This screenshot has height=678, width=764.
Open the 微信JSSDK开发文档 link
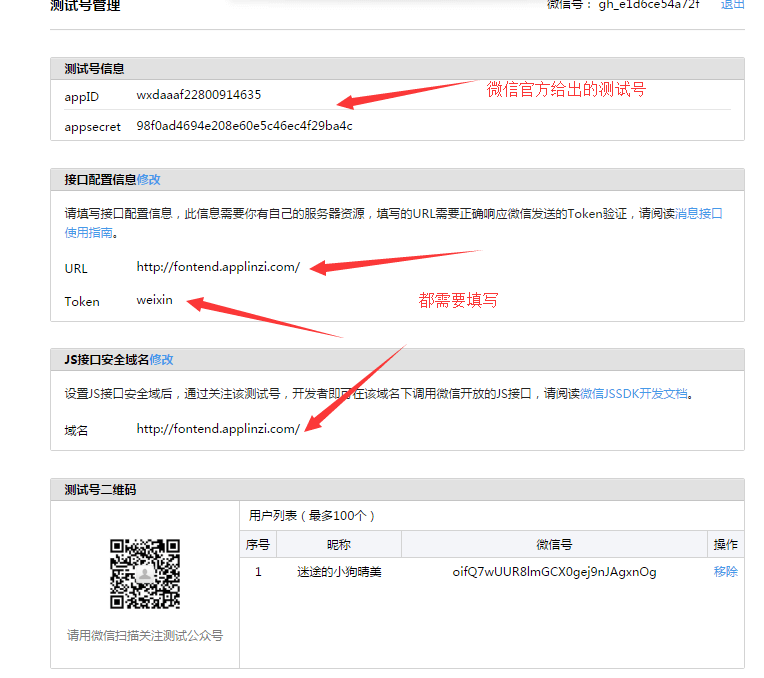click(633, 393)
